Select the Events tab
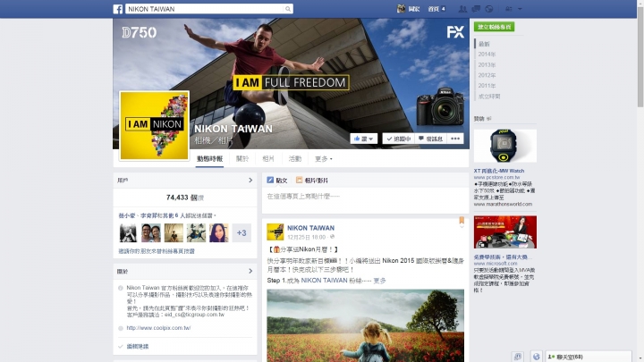The width and height of the screenshot is (644, 362). [x=295, y=159]
